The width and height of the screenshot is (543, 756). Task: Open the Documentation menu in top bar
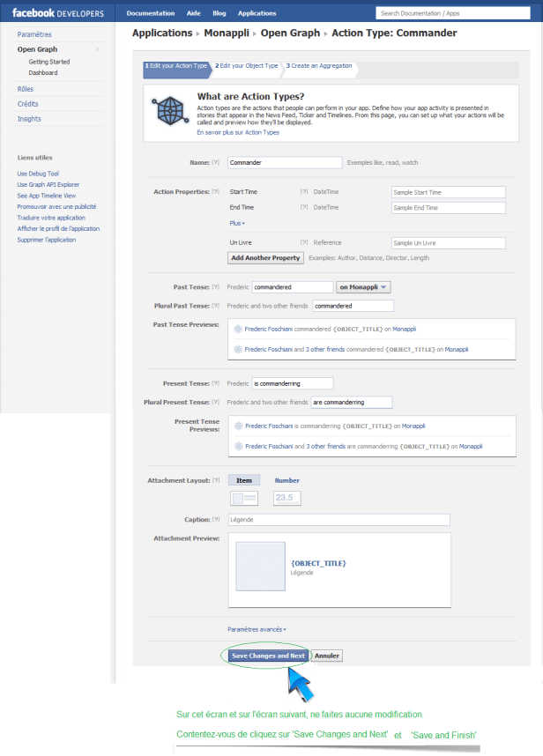(x=149, y=13)
